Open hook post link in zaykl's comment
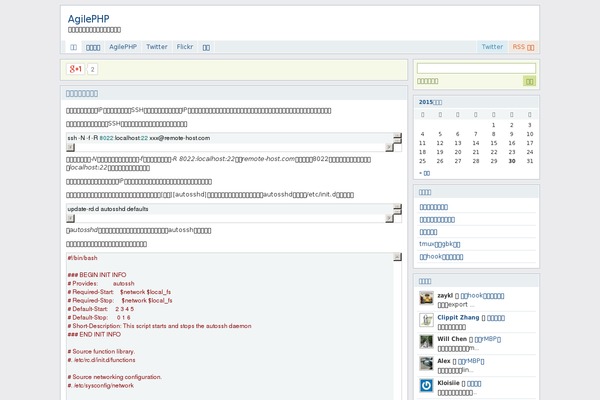 point(482,296)
